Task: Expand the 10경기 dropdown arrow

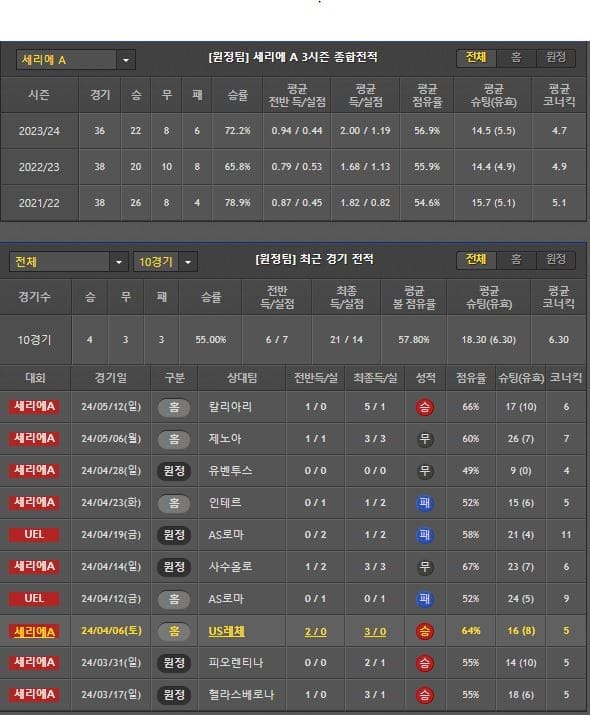Action: tap(188, 262)
